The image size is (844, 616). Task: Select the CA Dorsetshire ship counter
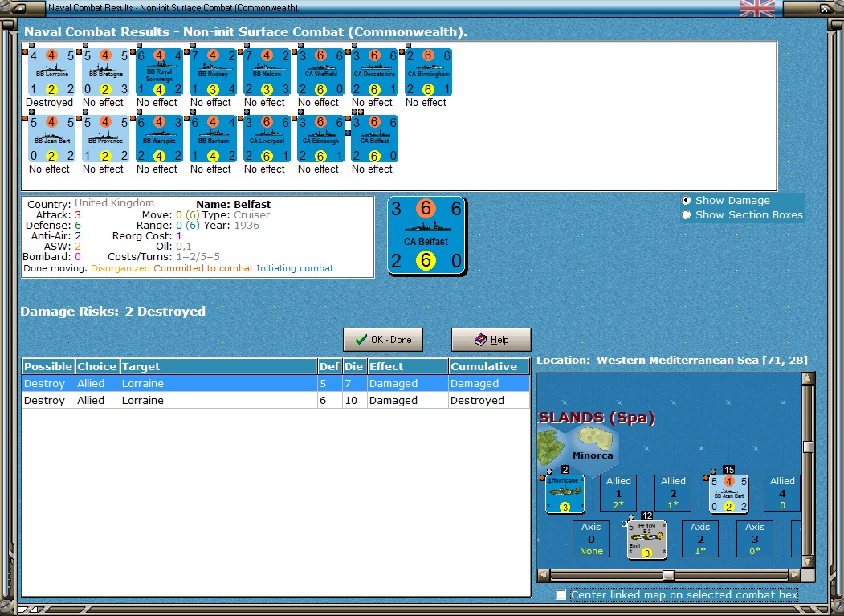pyautogui.click(x=375, y=72)
